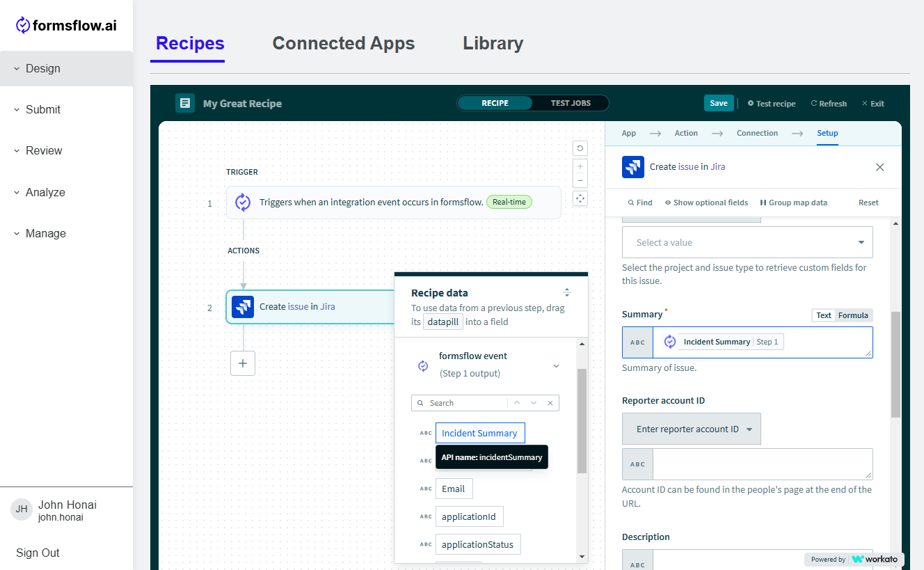The width and height of the screenshot is (924, 570).
Task: Zoom out on the recipe canvas
Action: pos(580,181)
